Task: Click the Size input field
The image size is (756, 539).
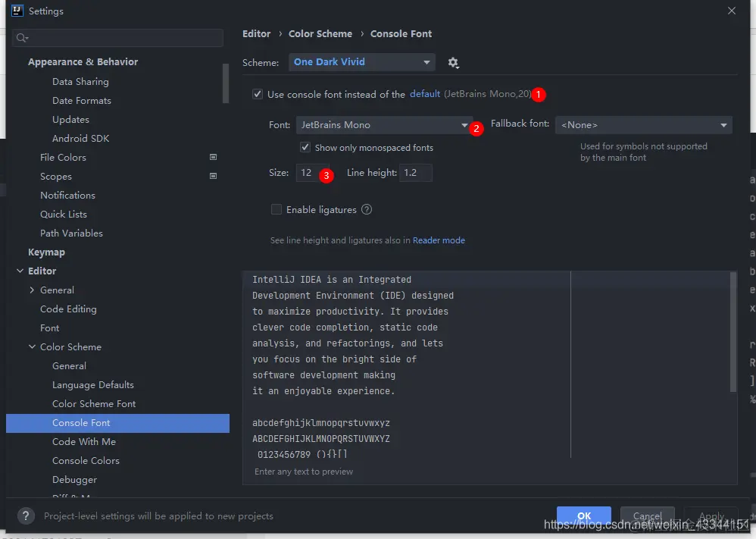Action: coord(312,173)
